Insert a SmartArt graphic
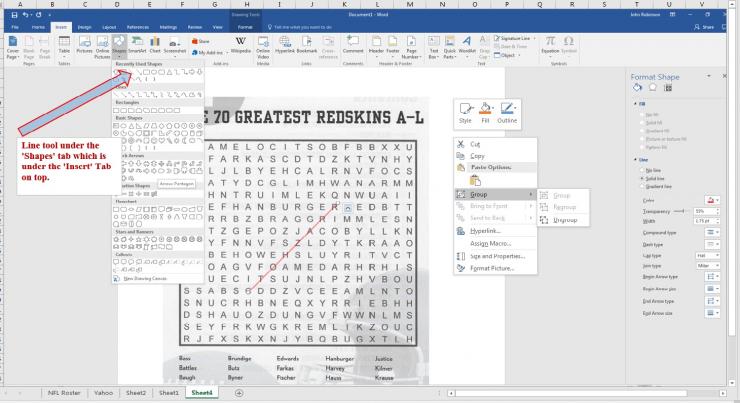 tap(137, 44)
